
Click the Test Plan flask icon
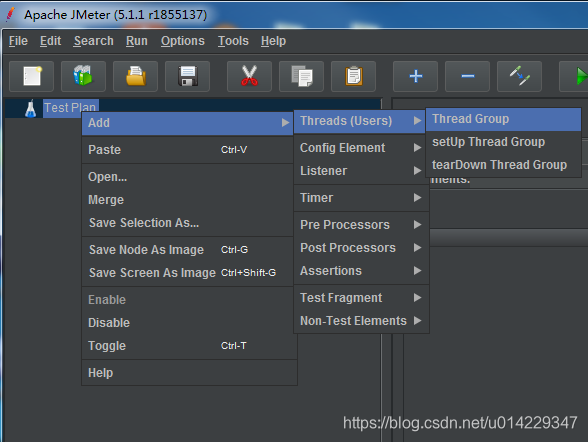(31, 108)
